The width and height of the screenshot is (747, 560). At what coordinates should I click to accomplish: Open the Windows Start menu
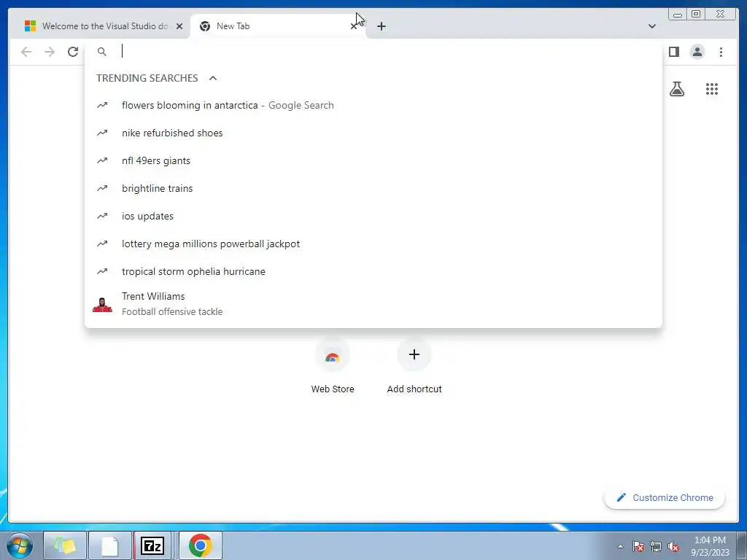pyautogui.click(x=20, y=545)
